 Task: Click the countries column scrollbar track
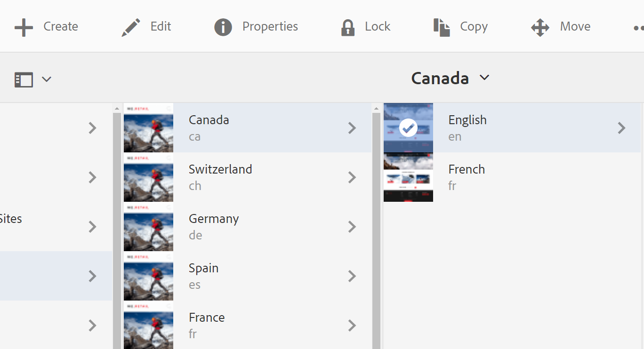click(x=376, y=235)
